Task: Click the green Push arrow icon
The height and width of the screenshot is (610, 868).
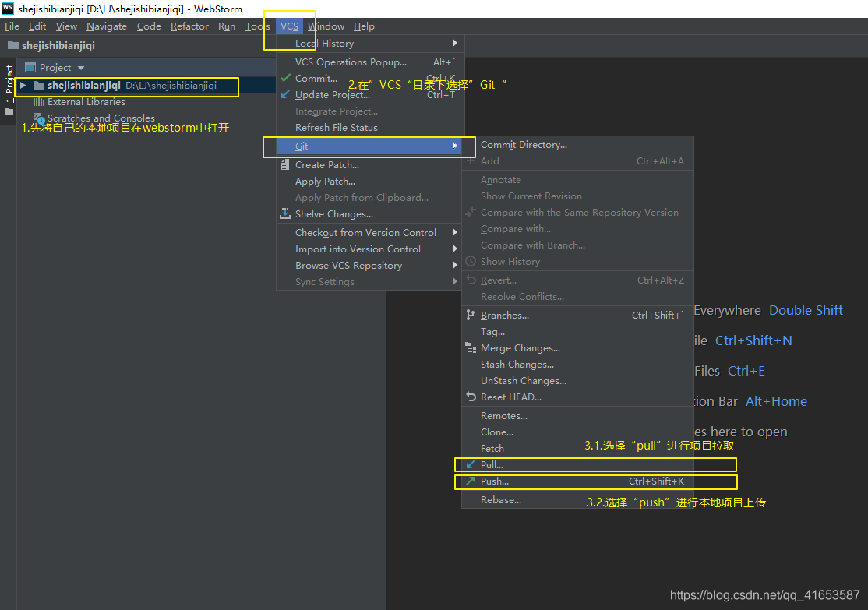Action: point(471,481)
